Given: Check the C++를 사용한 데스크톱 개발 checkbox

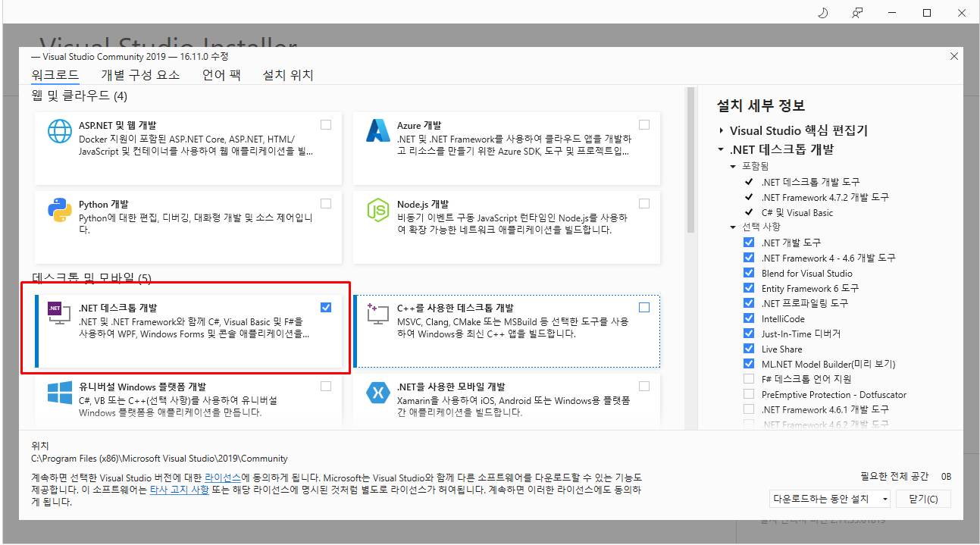Looking at the screenshot, I should [644, 307].
